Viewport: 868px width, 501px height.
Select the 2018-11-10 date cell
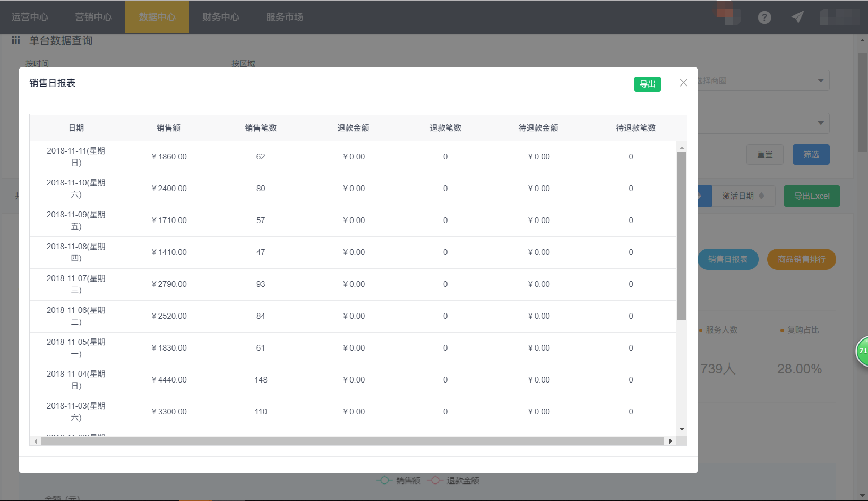pos(76,189)
